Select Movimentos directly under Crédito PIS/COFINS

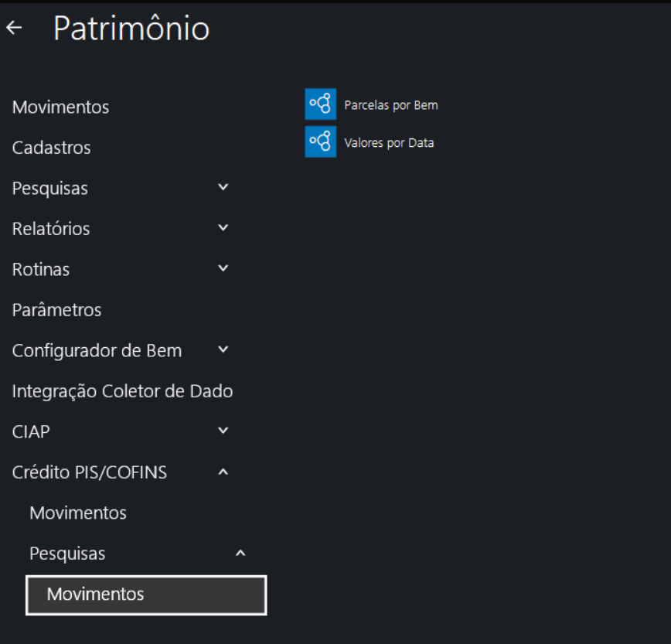coord(78,513)
